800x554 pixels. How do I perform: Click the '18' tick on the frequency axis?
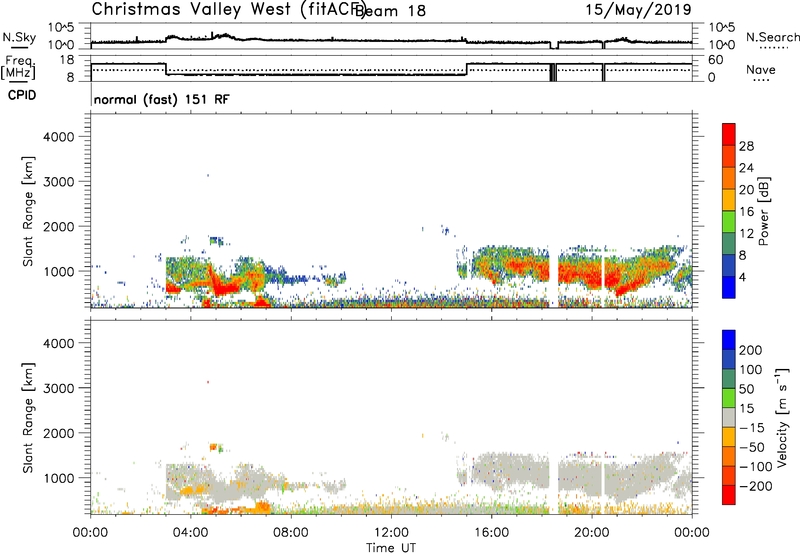pyautogui.click(x=67, y=60)
